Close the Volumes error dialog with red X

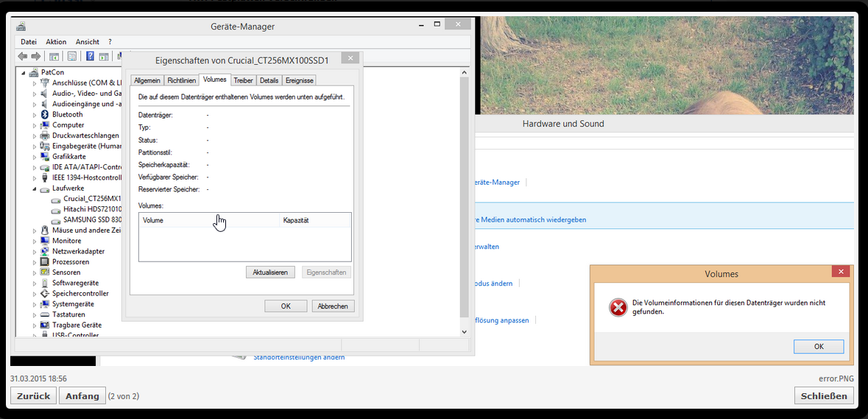pyautogui.click(x=840, y=272)
